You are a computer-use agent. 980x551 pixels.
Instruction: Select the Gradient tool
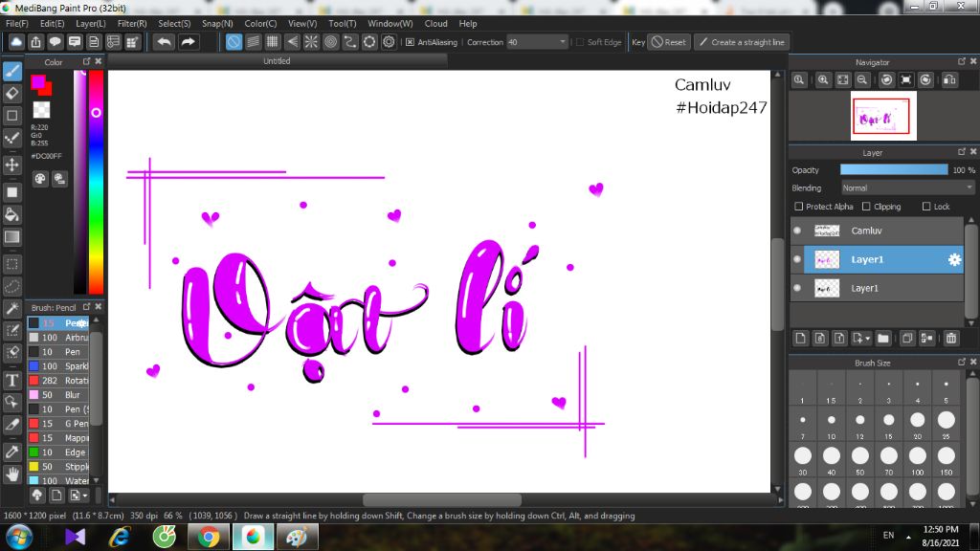(12, 237)
